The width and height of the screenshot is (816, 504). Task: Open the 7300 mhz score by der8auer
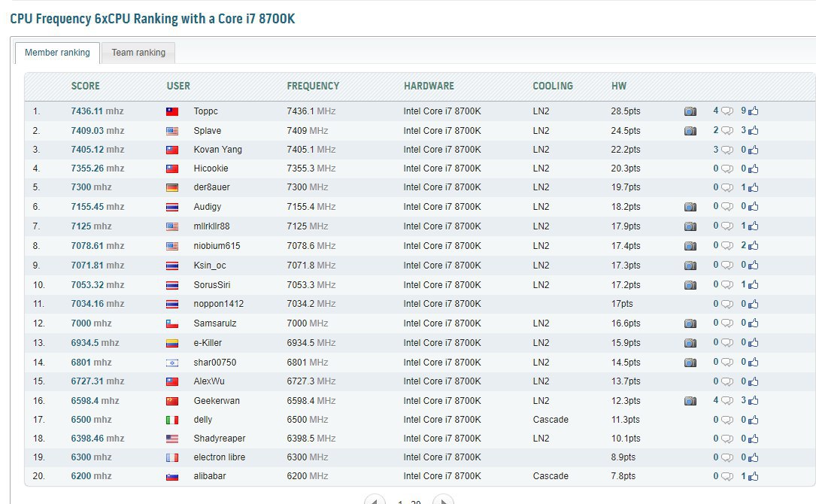tap(91, 187)
